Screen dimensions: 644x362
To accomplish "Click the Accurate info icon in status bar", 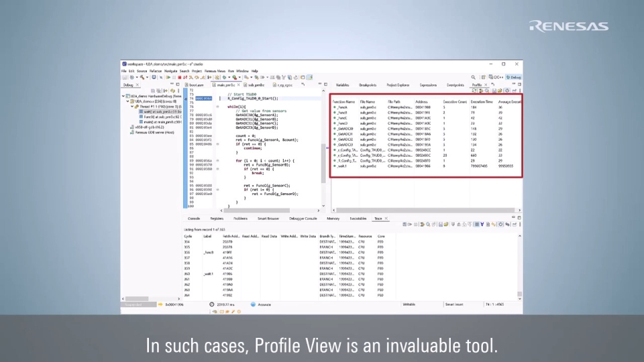I will [x=253, y=304].
